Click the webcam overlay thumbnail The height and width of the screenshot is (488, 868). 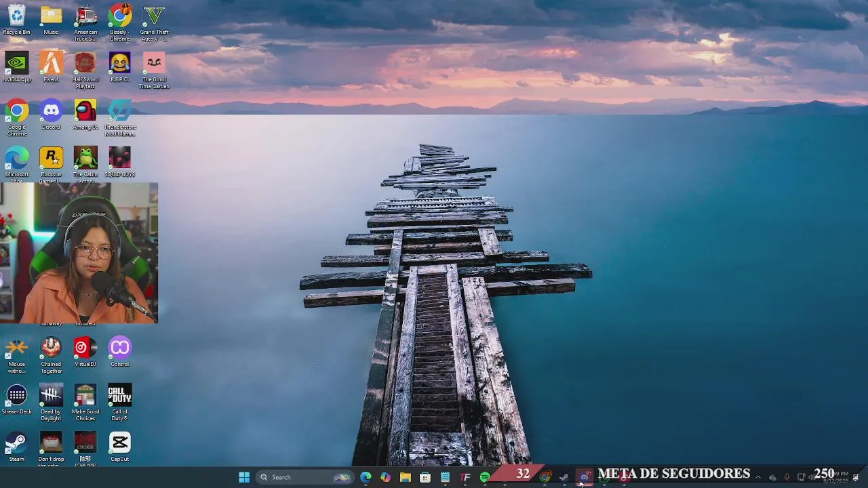[x=79, y=253]
